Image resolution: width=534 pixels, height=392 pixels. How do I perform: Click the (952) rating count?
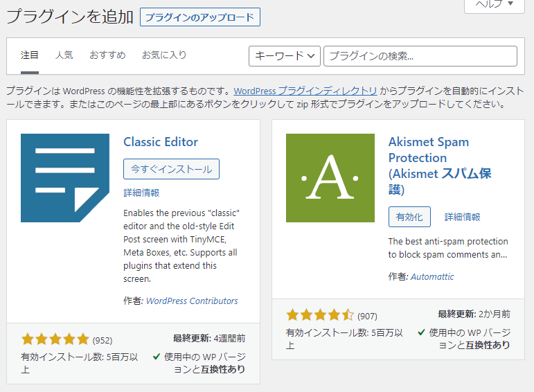click(103, 340)
